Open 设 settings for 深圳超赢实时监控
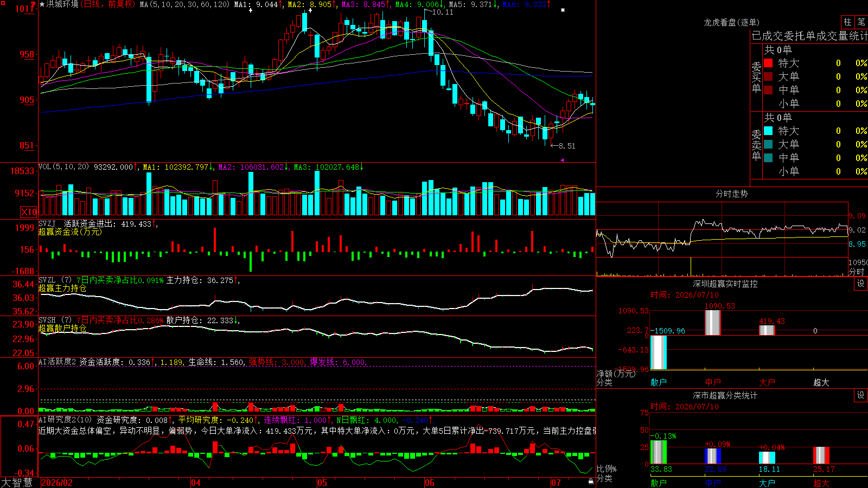This screenshot has width=868, height=488. click(x=861, y=284)
